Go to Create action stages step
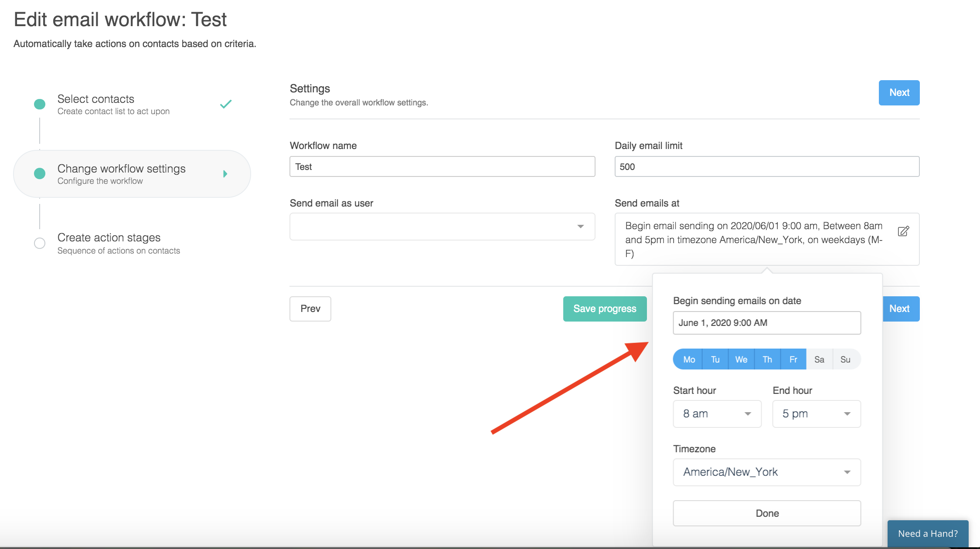Image resolution: width=980 pixels, height=549 pixels. (x=109, y=238)
